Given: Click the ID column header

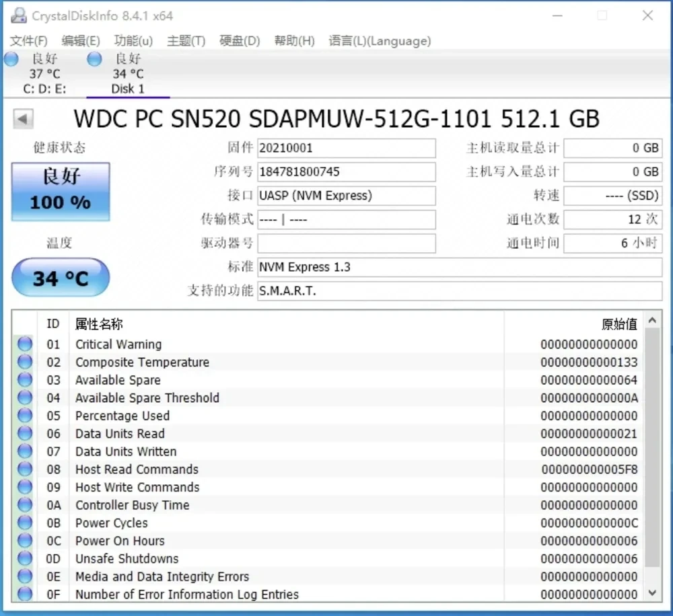Looking at the screenshot, I should click(x=53, y=324).
